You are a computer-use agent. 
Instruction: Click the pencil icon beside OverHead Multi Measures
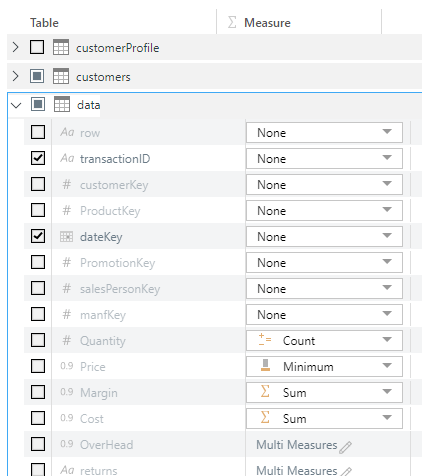(x=346, y=447)
